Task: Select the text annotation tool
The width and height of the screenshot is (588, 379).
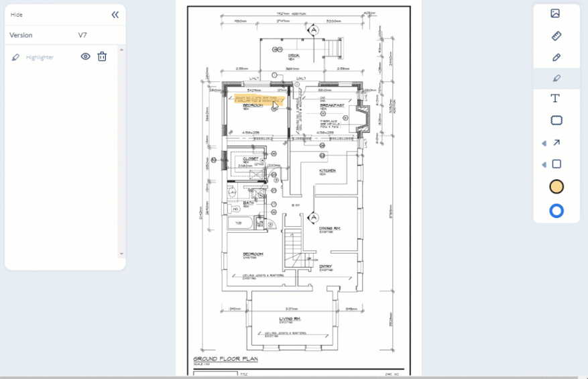Action: (555, 99)
